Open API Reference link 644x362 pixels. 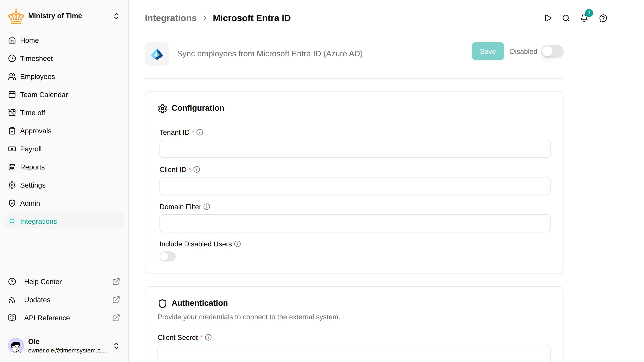[x=64, y=318]
